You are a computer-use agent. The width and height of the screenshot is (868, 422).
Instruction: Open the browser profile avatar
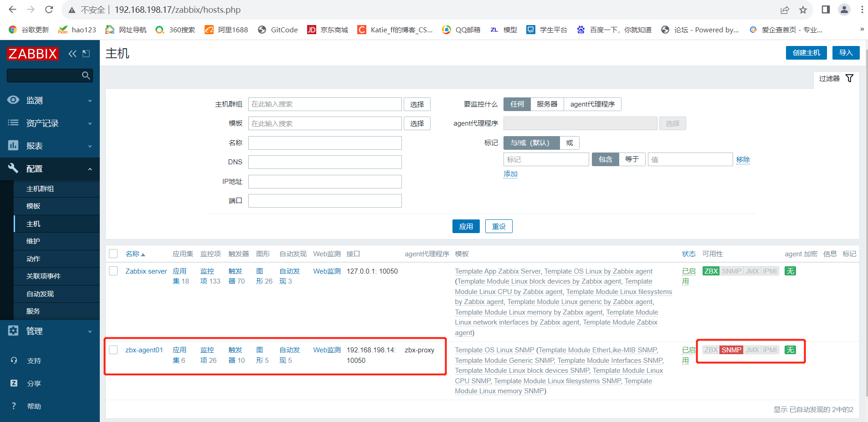844,10
